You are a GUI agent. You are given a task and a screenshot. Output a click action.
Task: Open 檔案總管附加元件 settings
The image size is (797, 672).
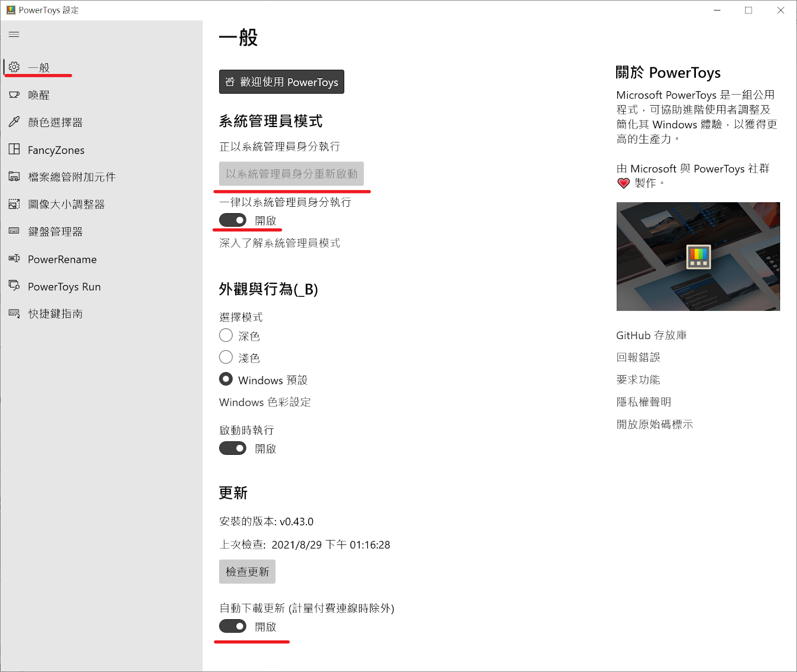point(101,177)
